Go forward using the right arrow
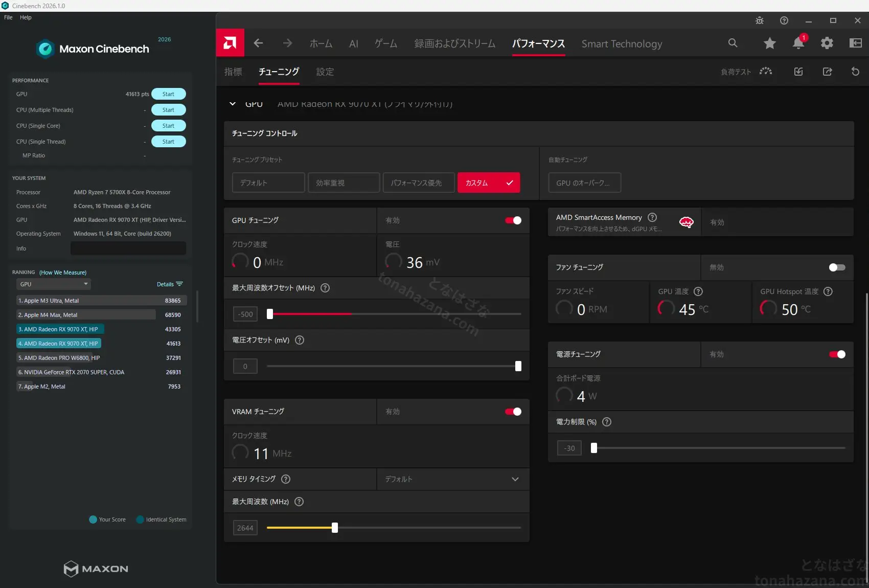The width and height of the screenshot is (869, 588). coord(287,43)
